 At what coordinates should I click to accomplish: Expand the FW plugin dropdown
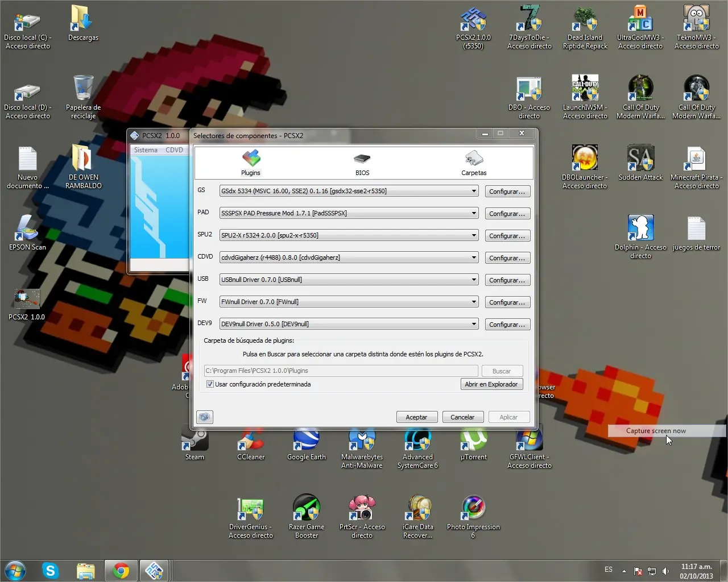click(349, 302)
